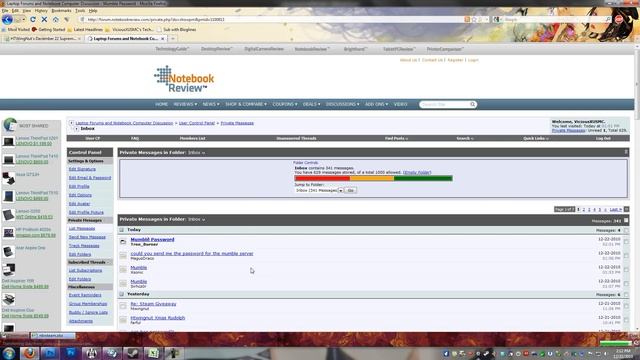Open the Firefox Tools menu
Image resolution: width=640 pixels, height=360 pixels.
[x=80, y=11]
